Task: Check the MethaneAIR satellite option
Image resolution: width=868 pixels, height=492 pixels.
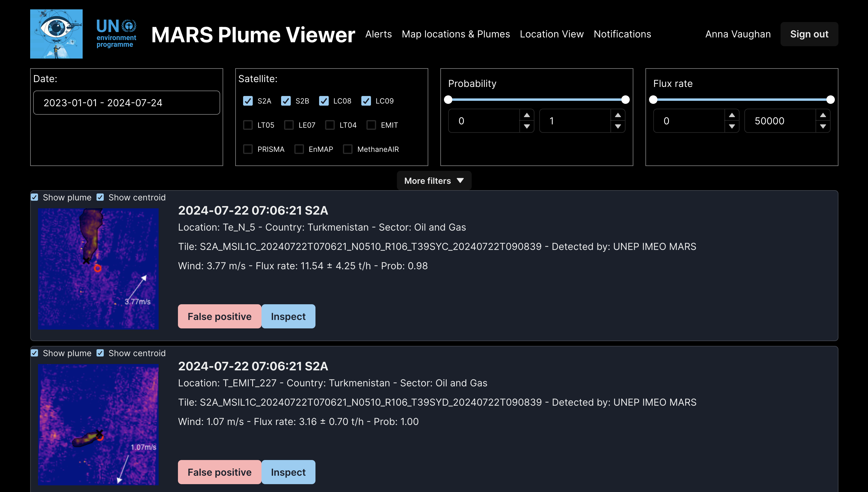Action: (347, 149)
